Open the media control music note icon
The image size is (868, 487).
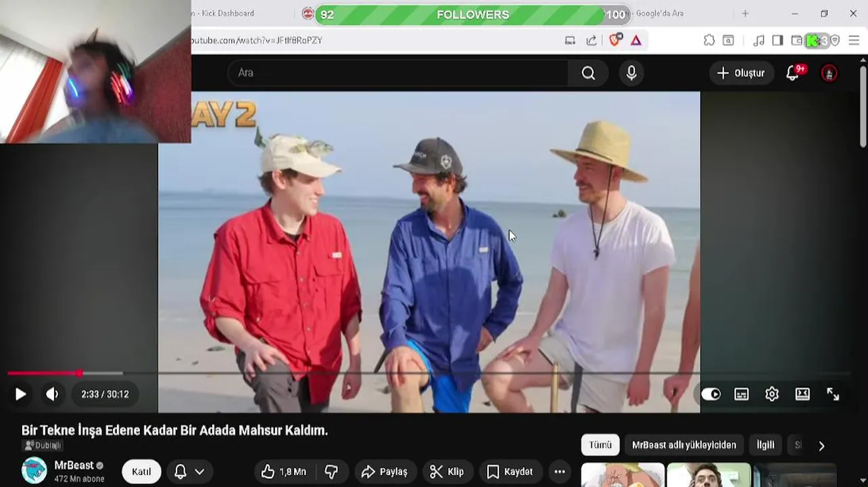click(758, 41)
